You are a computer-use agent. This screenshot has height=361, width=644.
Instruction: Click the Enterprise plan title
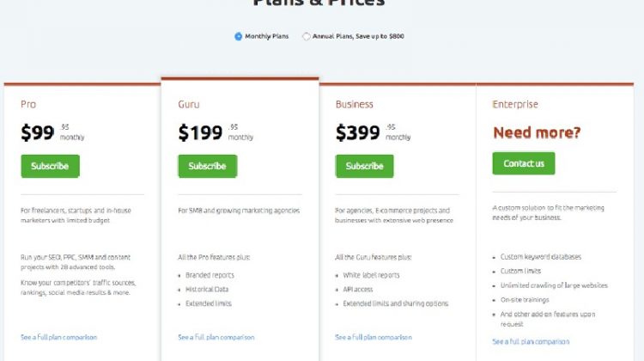[515, 104]
